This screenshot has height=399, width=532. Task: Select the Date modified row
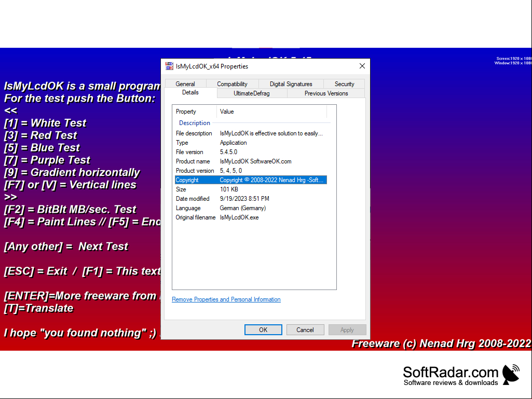point(251,199)
